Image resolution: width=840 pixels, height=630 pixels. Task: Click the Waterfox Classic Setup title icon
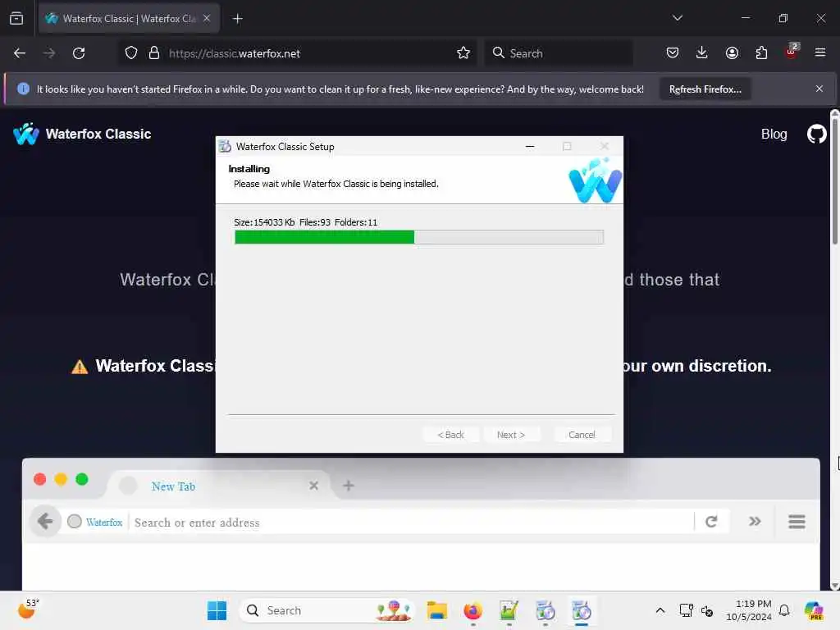[x=225, y=146]
